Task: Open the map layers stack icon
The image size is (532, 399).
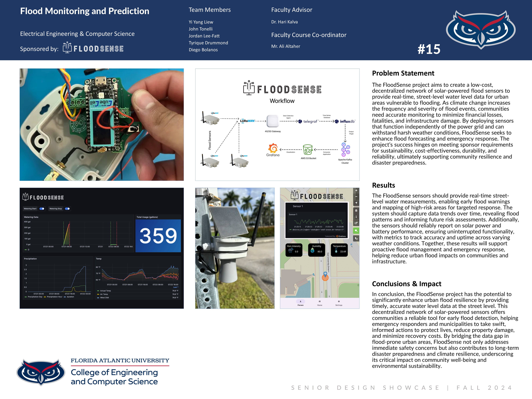Action: pos(356,210)
